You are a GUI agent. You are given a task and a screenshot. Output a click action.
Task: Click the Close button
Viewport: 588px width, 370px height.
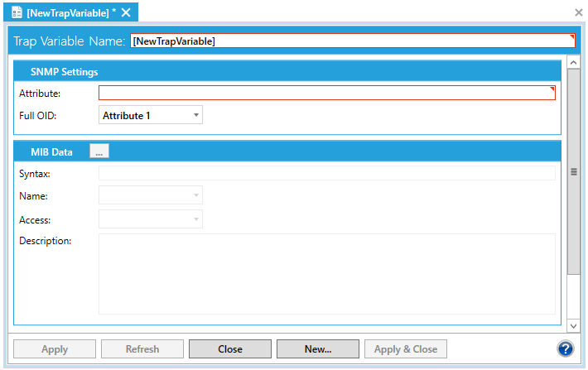tap(230, 349)
